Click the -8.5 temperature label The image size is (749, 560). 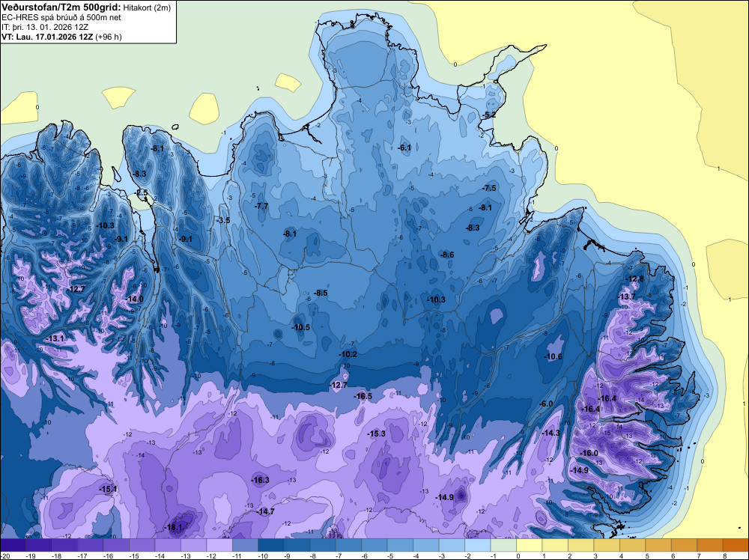321,293
